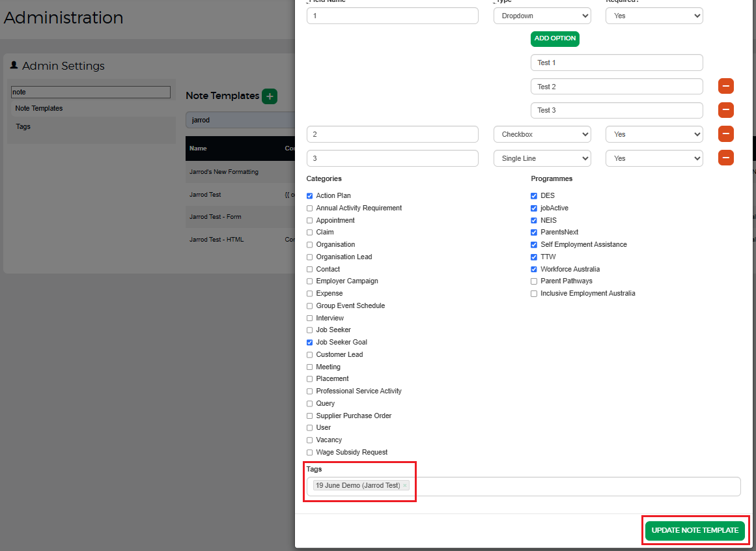The width and height of the screenshot is (756, 551).
Task: Check the Parent Pathways programme
Action: click(x=534, y=281)
